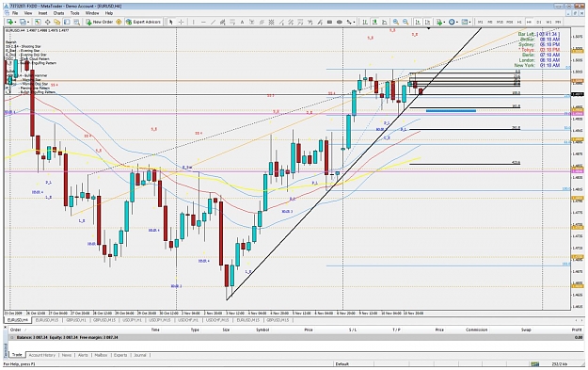Toggle the Navigator panel icon
588x370 pixels.
pos(57,23)
